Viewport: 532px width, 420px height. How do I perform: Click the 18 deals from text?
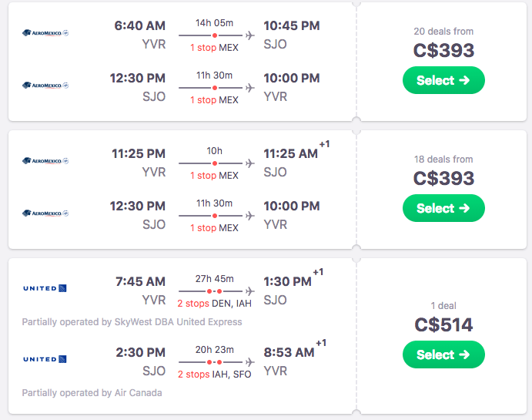(x=443, y=160)
